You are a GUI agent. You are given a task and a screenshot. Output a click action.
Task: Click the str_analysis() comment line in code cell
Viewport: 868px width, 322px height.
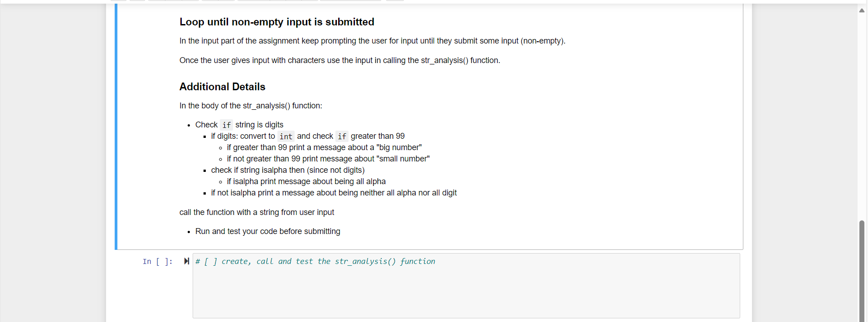315,261
